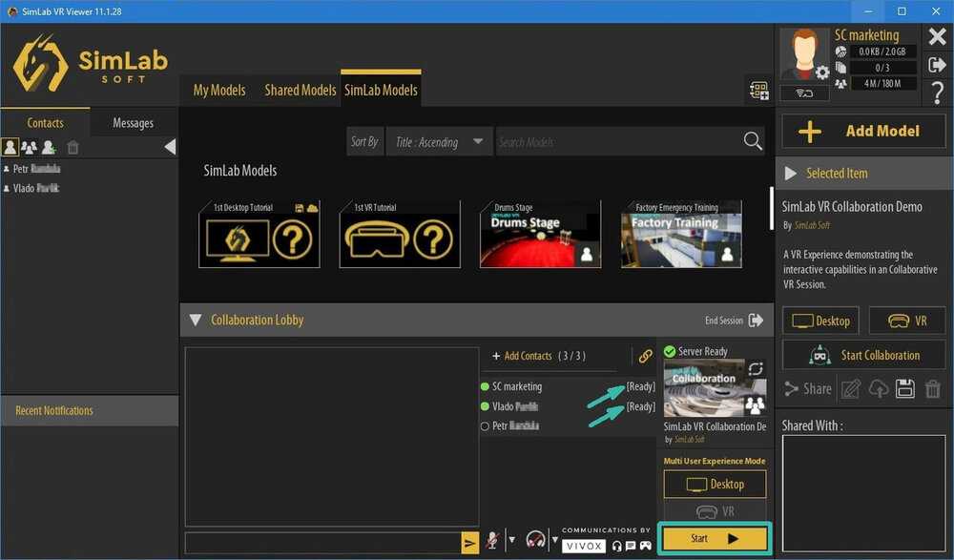
Task: Click the logout arrow icon
Action: [x=937, y=64]
